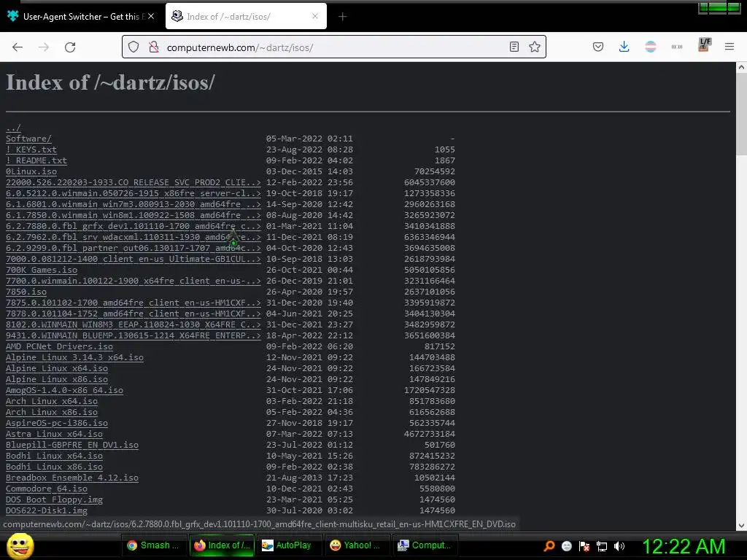Open the Bluepill-GBPFRE_EN_DV1.iso link
Viewport: 747px width, 560px height.
(72, 446)
